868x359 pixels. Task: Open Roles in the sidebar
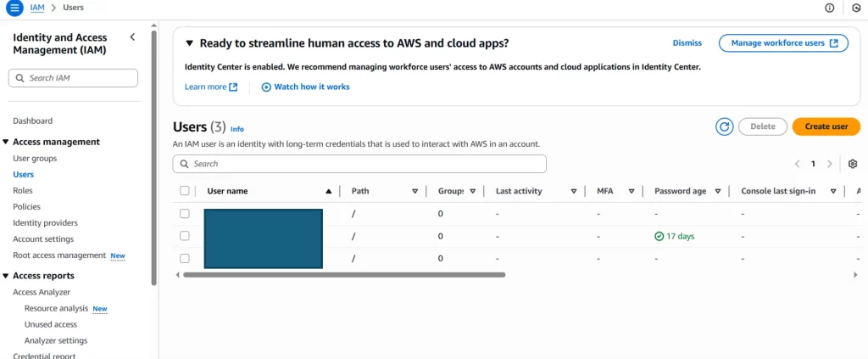click(23, 191)
